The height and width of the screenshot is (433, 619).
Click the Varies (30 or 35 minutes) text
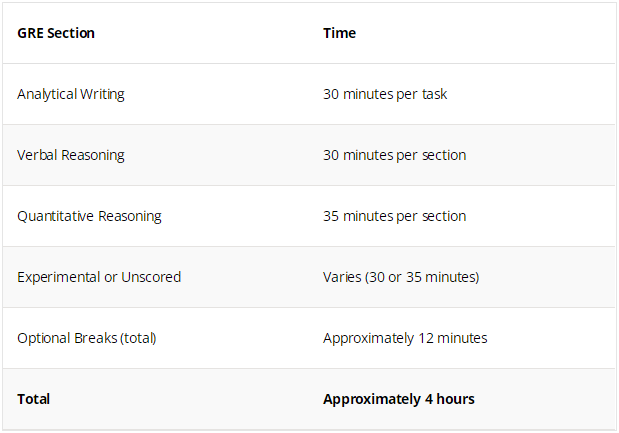[401, 277]
